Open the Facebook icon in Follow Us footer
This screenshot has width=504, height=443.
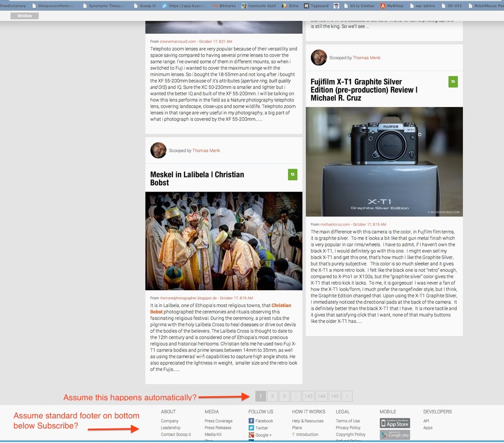(x=251, y=421)
